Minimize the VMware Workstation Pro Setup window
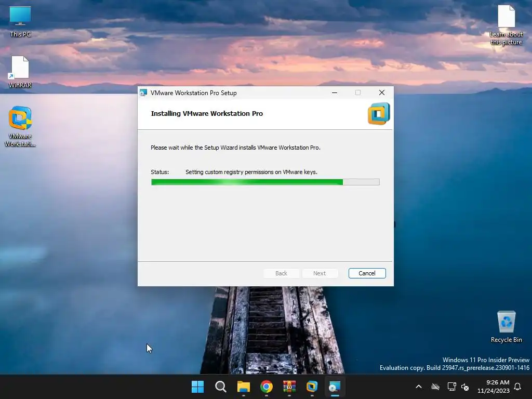 tap(335, 92)
